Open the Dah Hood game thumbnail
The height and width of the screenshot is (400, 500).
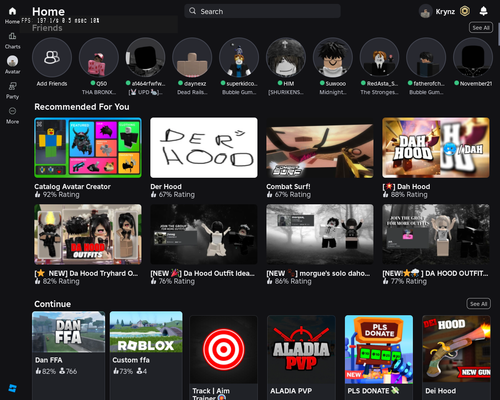(436, 147)
